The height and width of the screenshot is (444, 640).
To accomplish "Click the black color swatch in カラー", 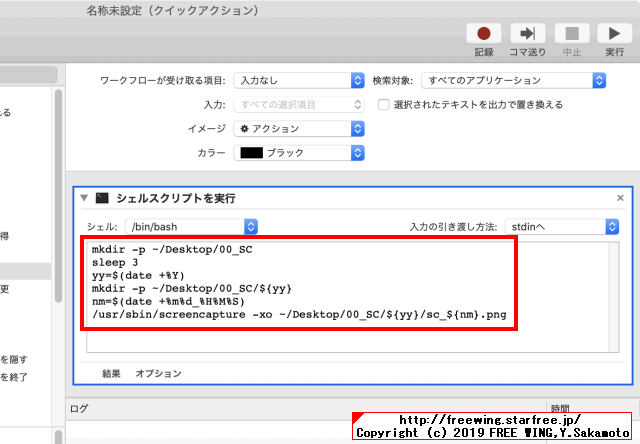I will coord(251,153).
